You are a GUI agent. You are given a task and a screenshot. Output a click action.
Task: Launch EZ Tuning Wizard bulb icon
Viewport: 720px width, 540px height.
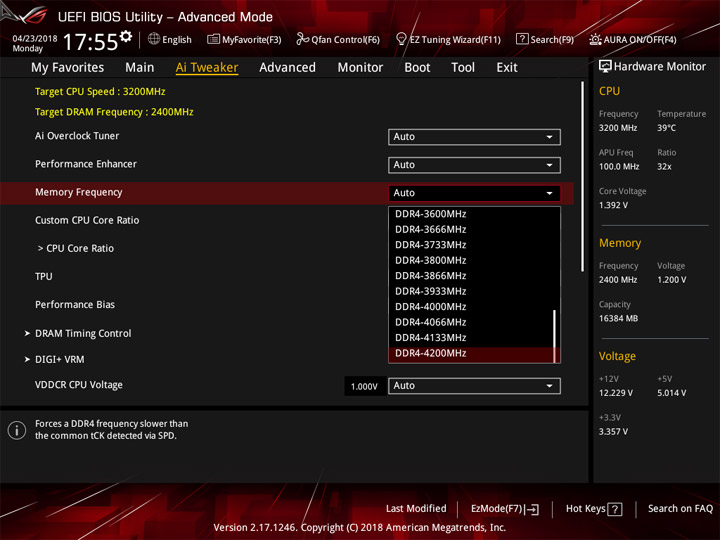(x=401, y=39)
